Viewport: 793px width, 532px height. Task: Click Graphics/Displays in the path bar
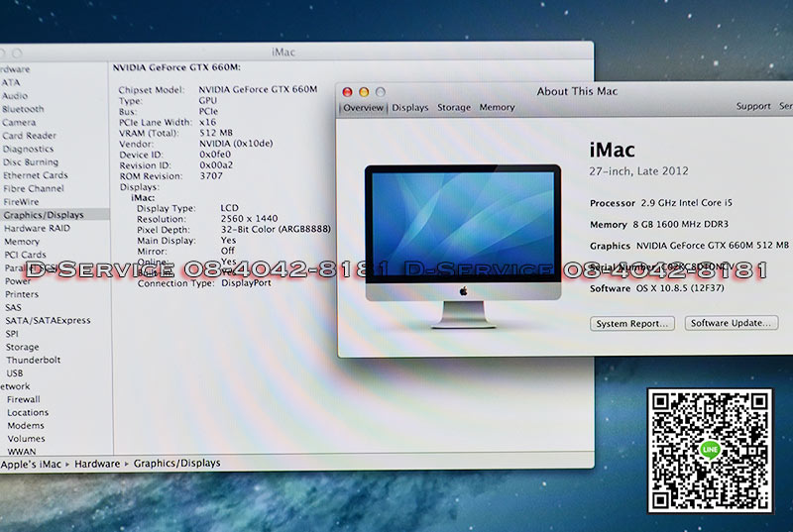click(177, 463)
